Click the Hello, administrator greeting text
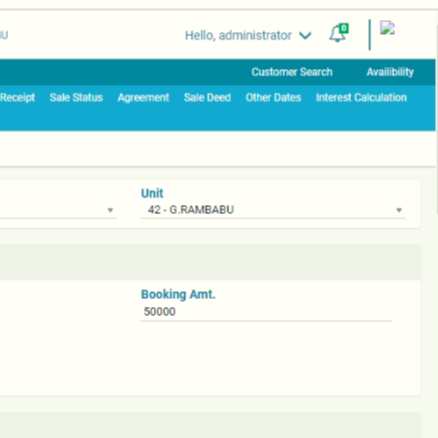This screenshot has width=438, height=438. coord(238,35)
